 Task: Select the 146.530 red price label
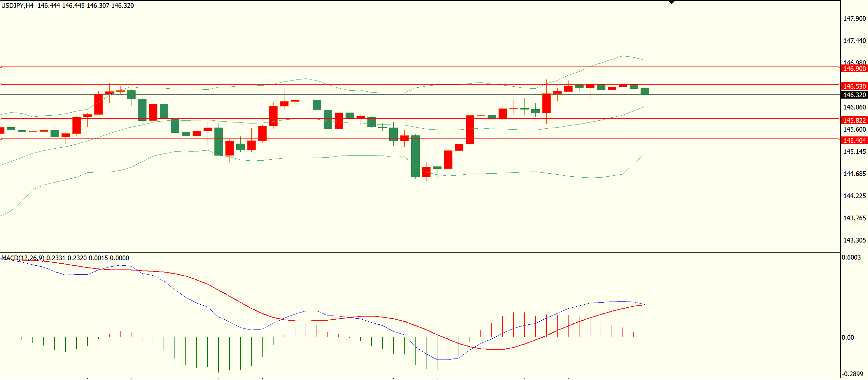tap(854, 86)
